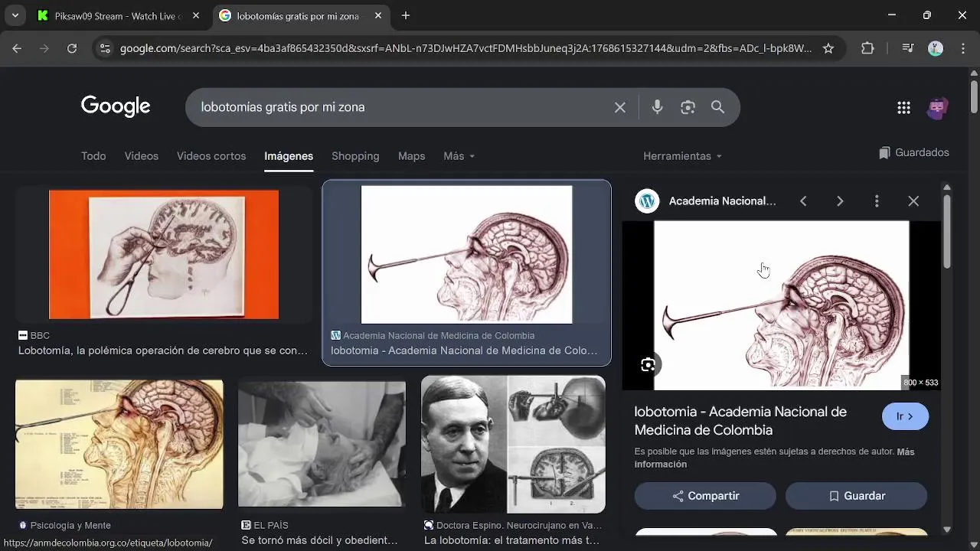980x551 pixels.
Task: Open the Chrome profile avatar
Action: 936,48
